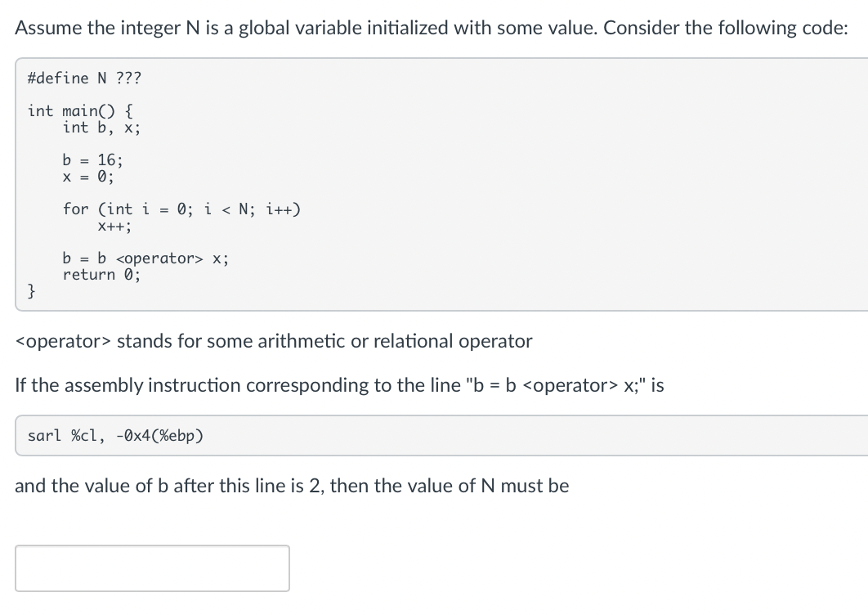Click the 'int b, x;' declaration line
868x615 pixels.
coord(101,128)
